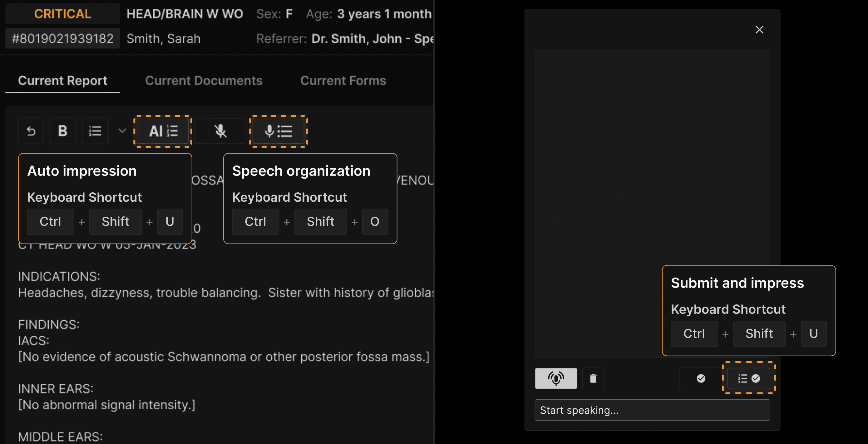Click the accession number #8019021939182 badge

coord(63,39)
